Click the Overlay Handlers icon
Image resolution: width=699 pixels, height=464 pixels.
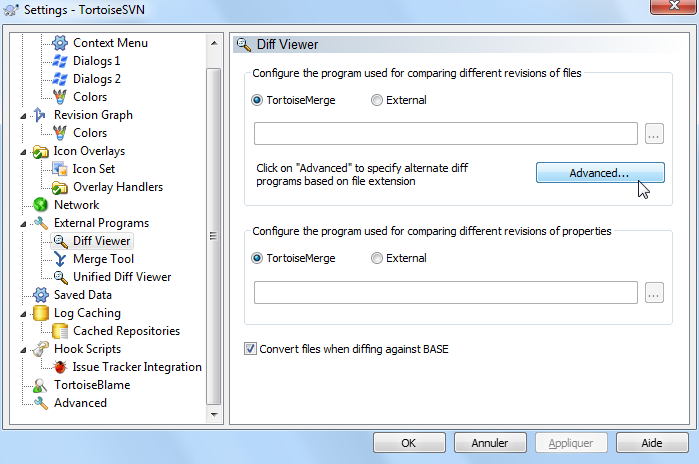tap(60, 187)
